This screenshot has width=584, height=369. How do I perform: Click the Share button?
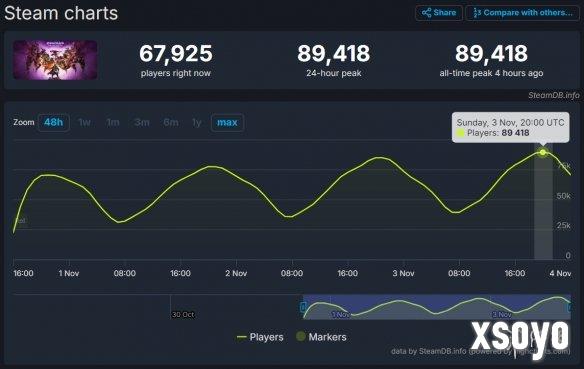[x=439, y=13]
